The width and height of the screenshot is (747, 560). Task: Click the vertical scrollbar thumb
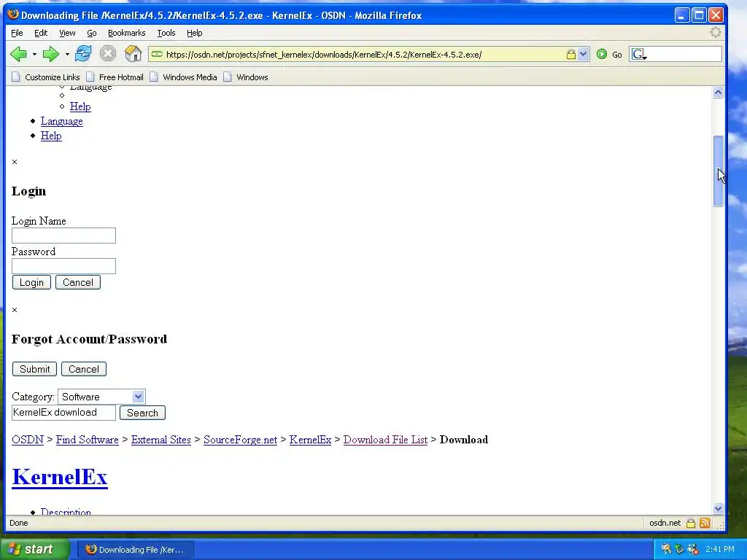pos(718,171)
